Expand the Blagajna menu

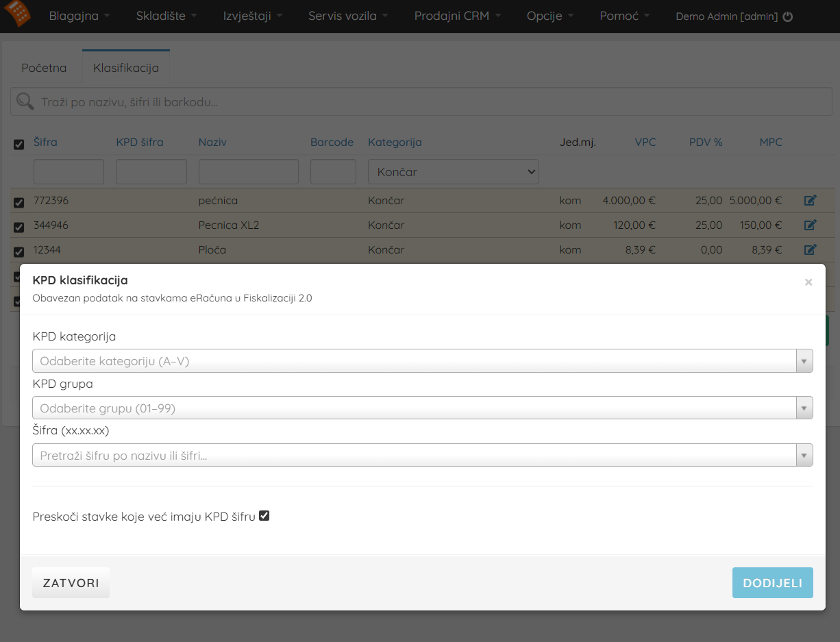[79, 16]
